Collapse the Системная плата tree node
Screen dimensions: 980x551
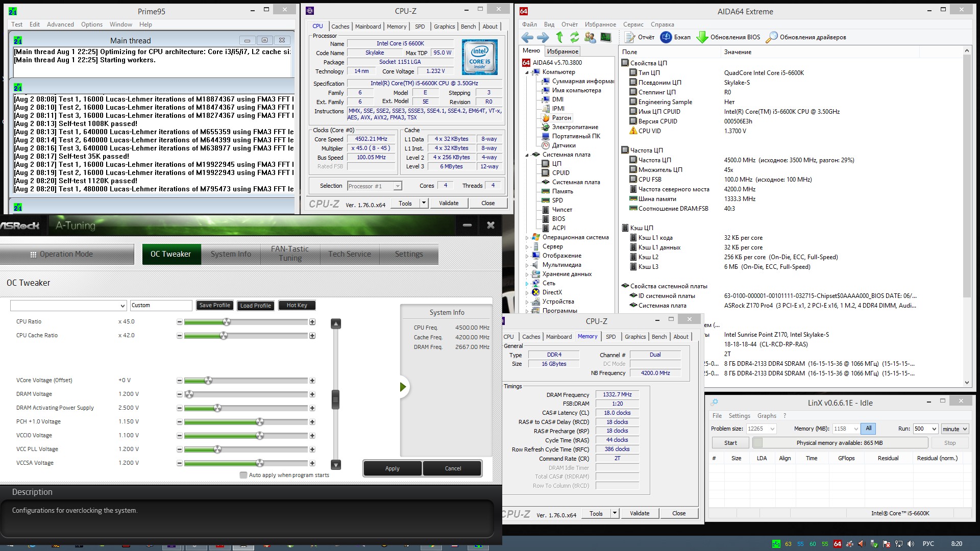pyautogui.click(x=527, y=155)
